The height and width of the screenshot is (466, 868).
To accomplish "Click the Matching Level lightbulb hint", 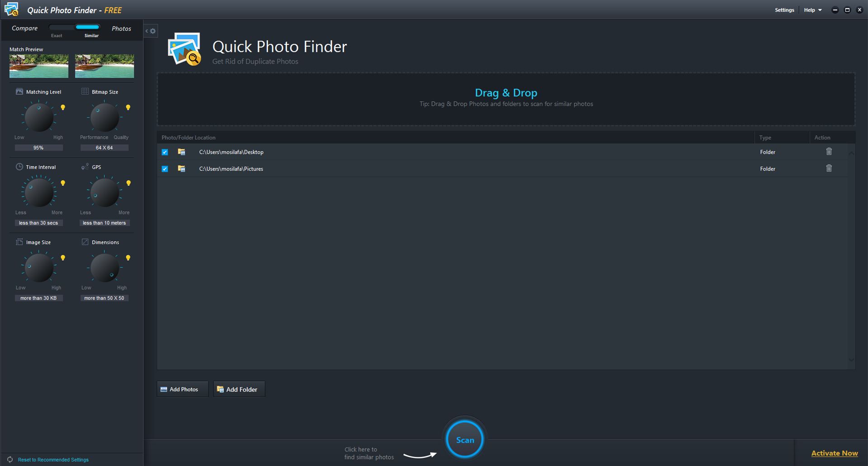I will click(63, 108).
